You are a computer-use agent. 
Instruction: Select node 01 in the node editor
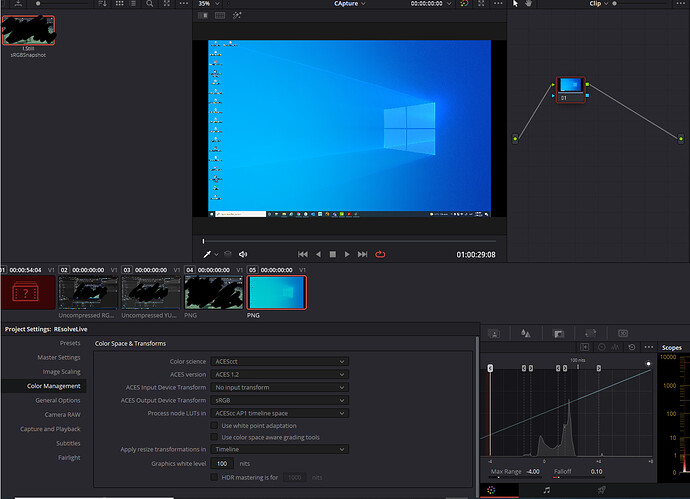[x=570, y=89]
